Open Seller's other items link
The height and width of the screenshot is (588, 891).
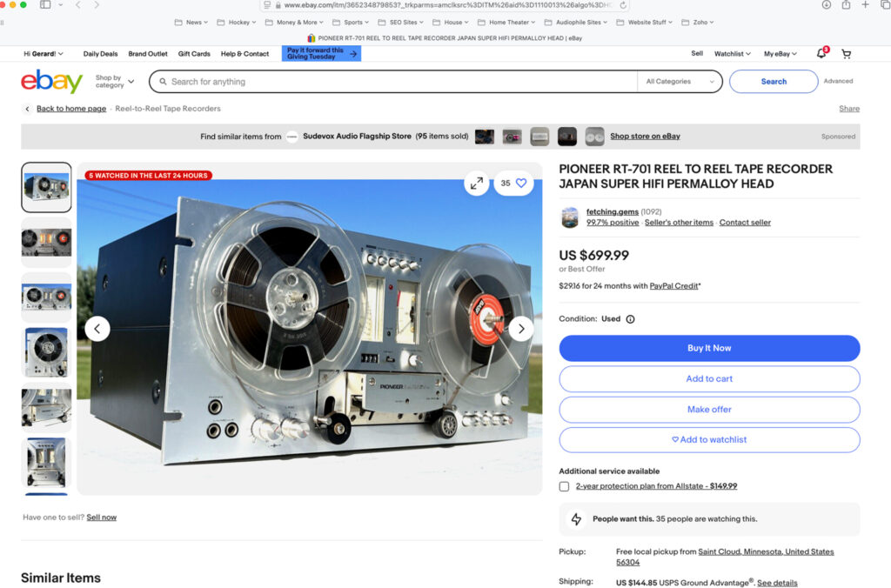[x=679, y=223]
